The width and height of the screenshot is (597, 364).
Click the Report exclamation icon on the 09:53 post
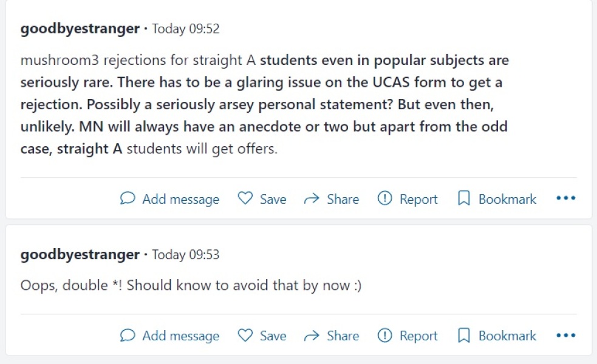[384, 335]
